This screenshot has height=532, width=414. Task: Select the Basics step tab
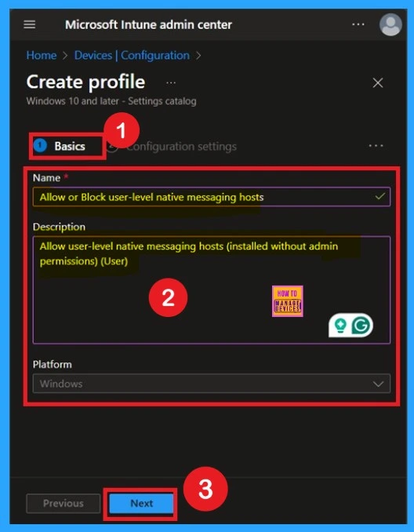(60, 146)
